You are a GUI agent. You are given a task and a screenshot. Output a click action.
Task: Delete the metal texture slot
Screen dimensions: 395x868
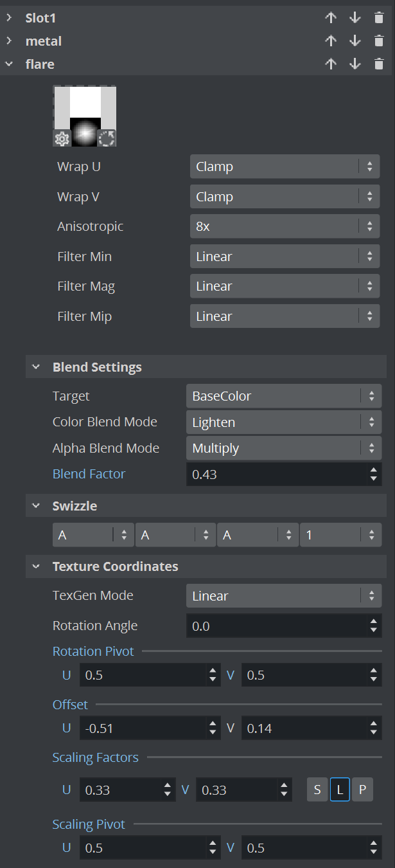[379, 41]
